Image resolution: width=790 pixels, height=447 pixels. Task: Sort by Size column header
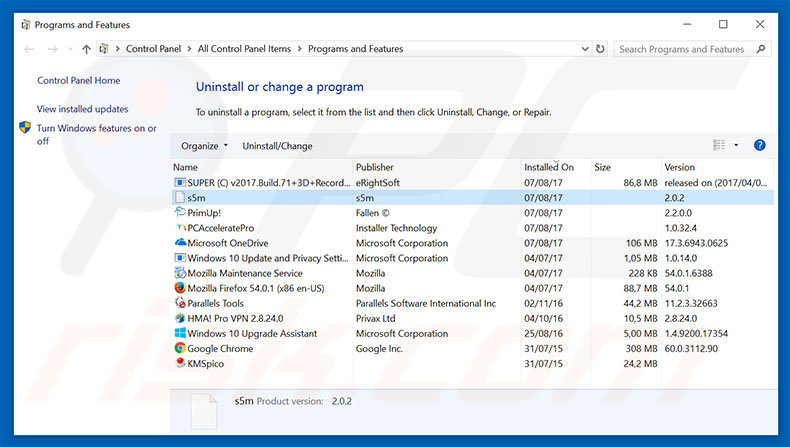pos(626,167)
